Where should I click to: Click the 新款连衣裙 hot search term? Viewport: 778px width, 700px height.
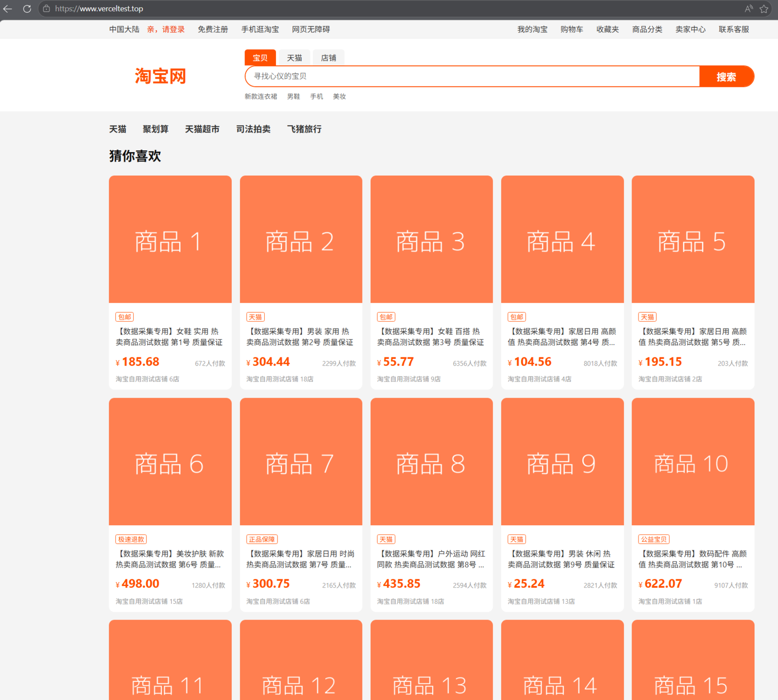pyautogui.click(x=261, y=97)
